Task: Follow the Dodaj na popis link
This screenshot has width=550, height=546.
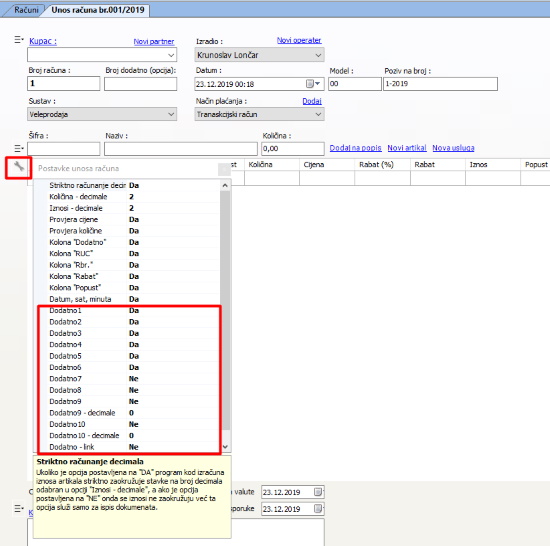Action: tap(355, 148)
